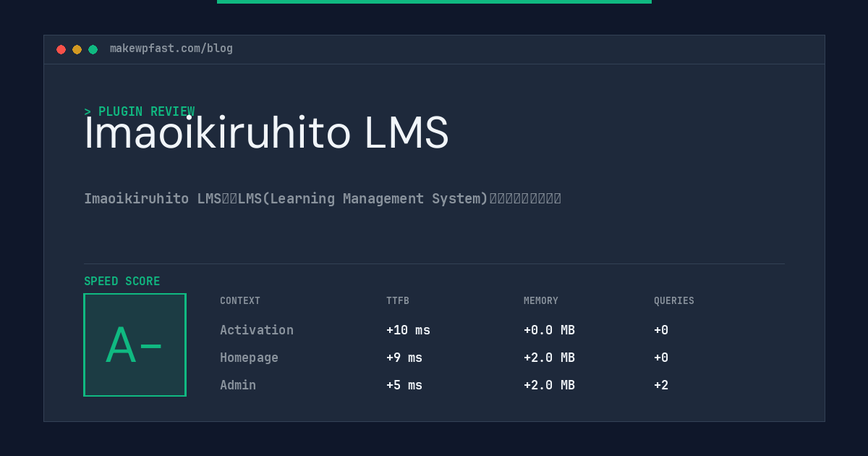Select the Homepage row label

pyautogui.click(x=249, y=358)
